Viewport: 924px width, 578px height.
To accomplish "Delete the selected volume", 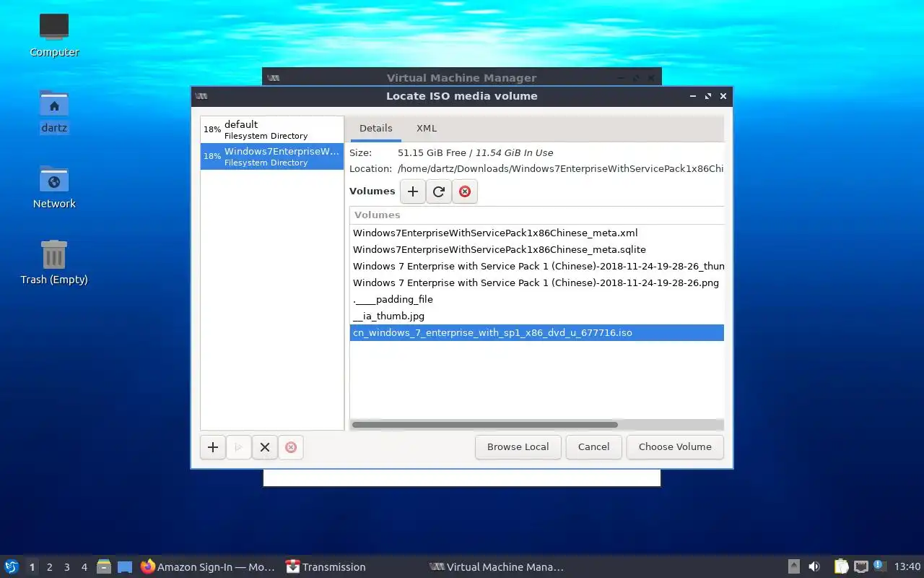I will [x=465, y=191].
